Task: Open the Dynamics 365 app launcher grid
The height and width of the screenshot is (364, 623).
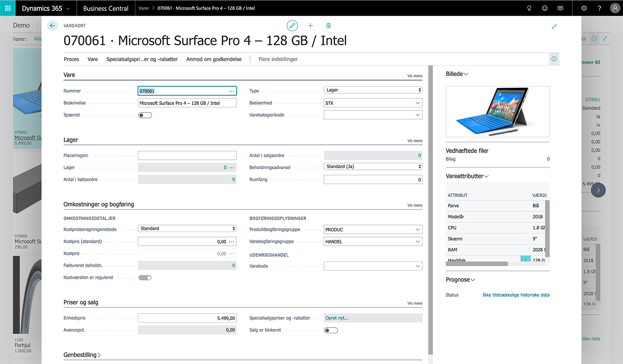Action: pos(7,8)
